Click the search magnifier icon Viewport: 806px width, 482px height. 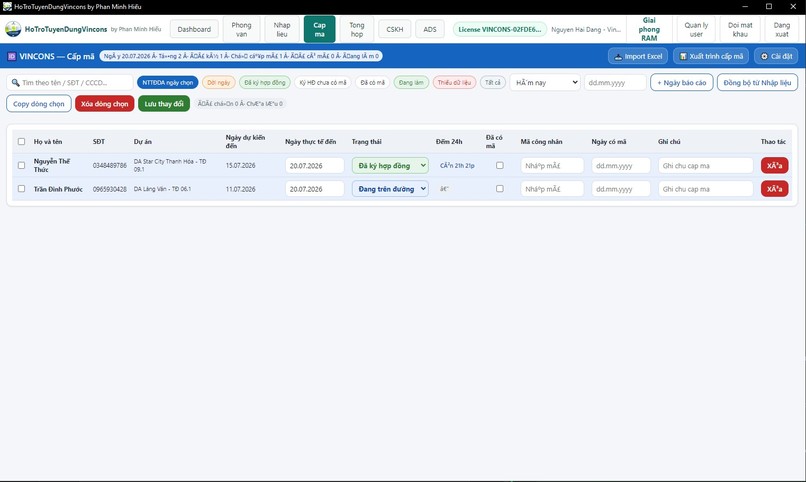pyautogui.click(x=15, y=82)
